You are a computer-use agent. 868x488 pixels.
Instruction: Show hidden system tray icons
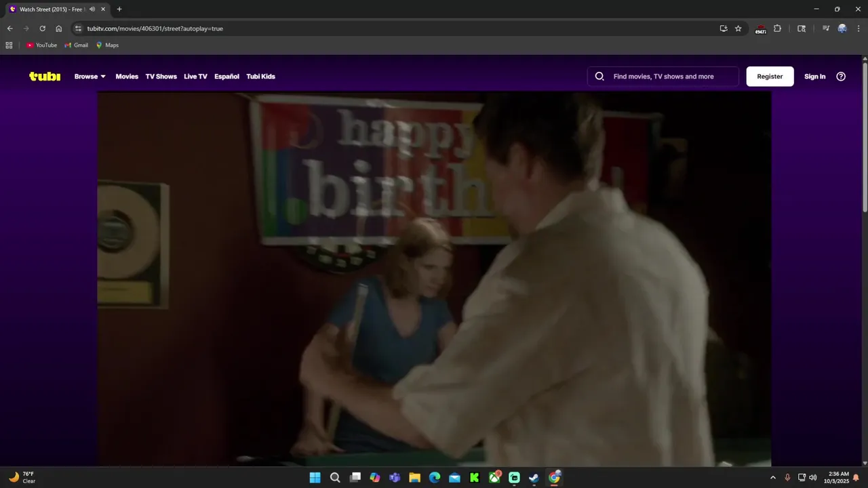(x=772, y=478)
